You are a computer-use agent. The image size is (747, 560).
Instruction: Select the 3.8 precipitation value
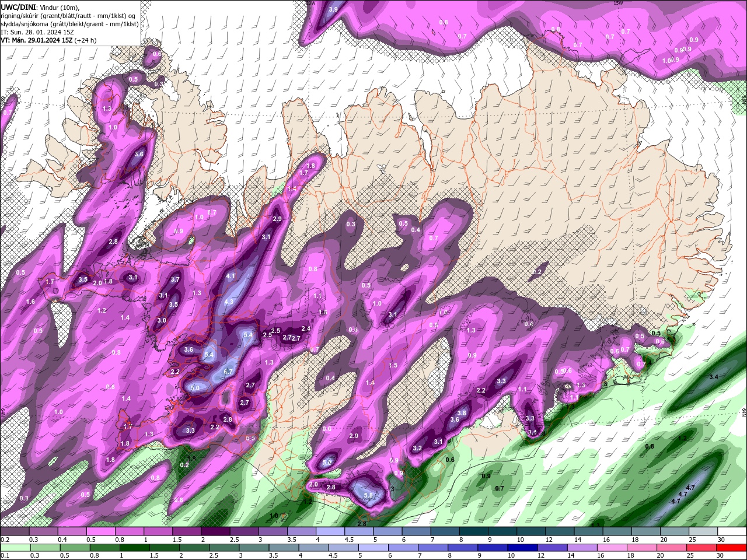[x=462, y=413]
